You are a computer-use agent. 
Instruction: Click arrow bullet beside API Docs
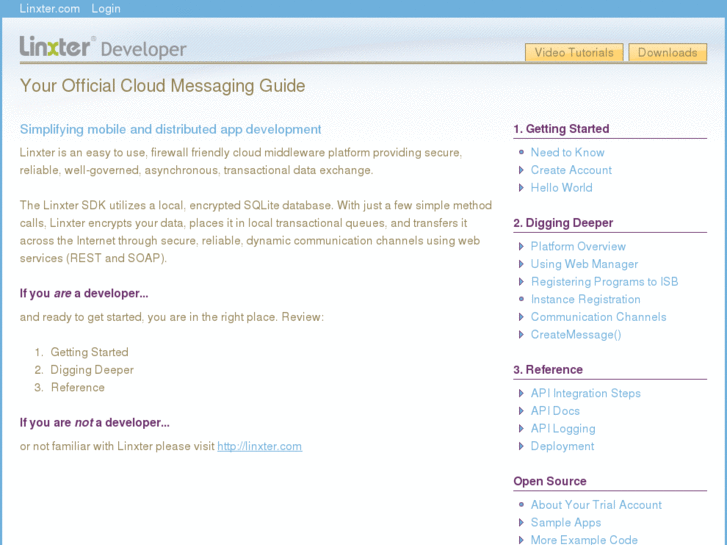coord(521,411)
